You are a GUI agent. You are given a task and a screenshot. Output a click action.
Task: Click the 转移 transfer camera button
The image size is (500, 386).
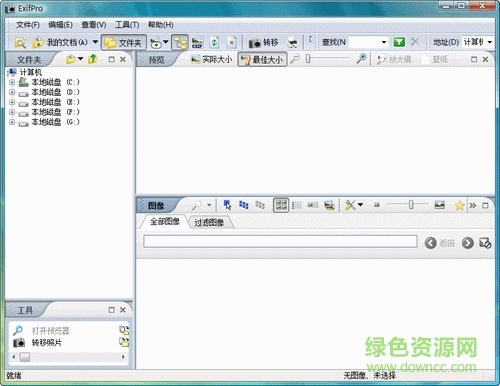(263, 43)
